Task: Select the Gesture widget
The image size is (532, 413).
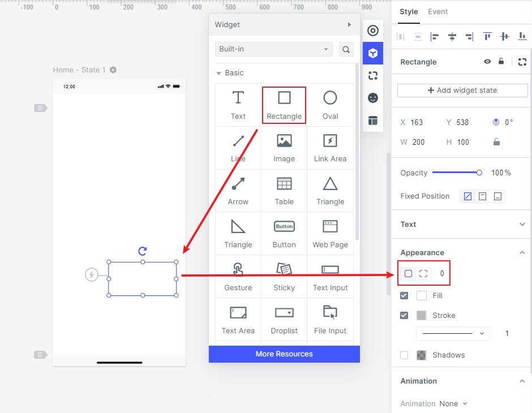Action: (x=238, y=277)
